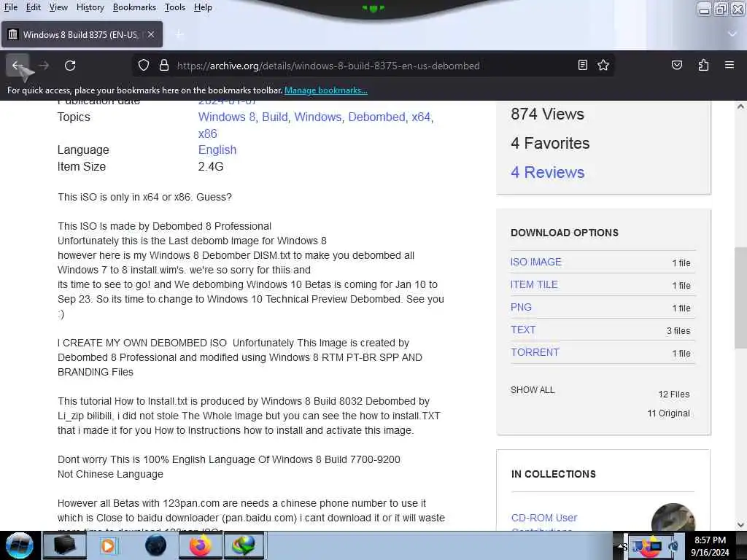Click SHOW ALL download files
The width and height of the screenshot is (747, 560).
(533, 390)
